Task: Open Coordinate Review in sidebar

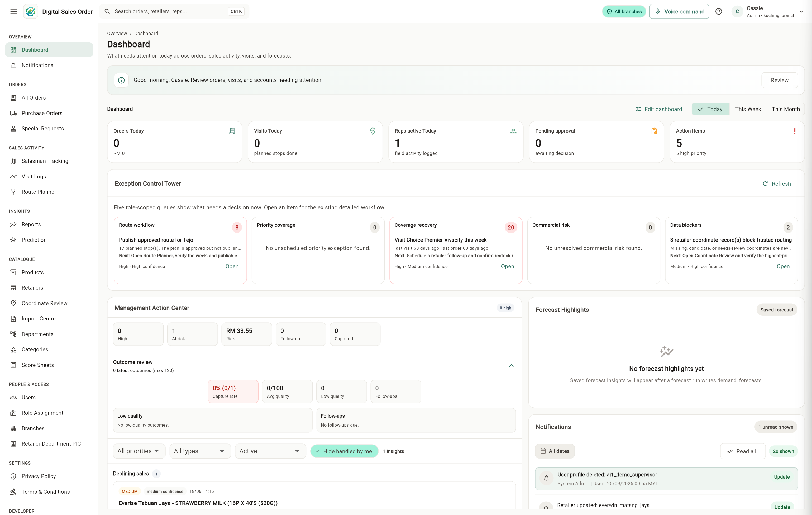Action: click(49, 303)
